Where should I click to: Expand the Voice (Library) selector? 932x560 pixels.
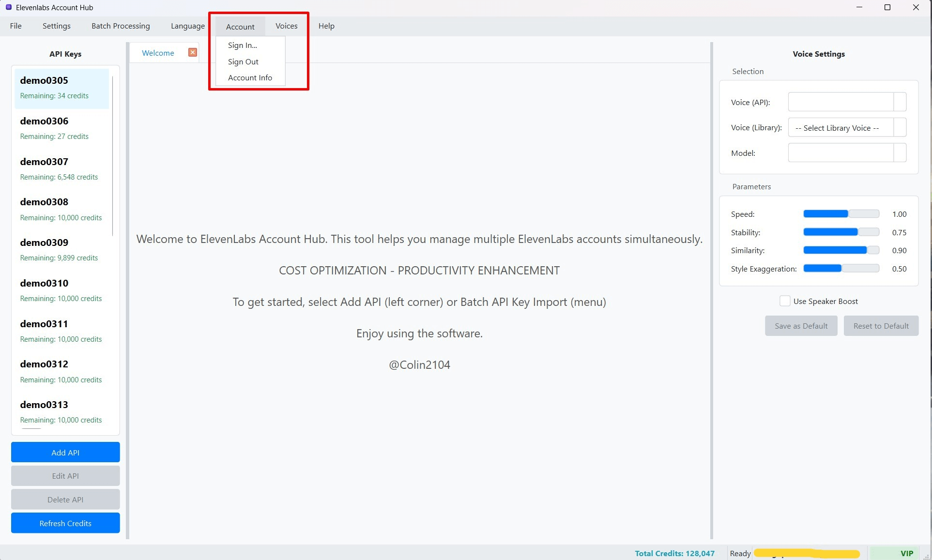click(847, 128)
